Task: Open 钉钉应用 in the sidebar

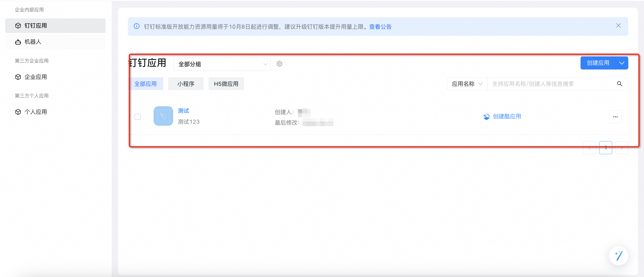Action: (55, 26)
